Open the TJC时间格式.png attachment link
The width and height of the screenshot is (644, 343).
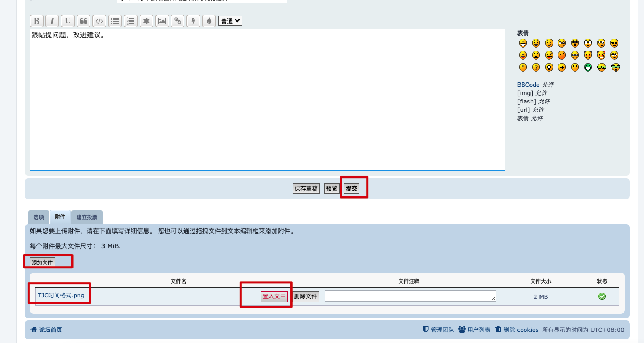[x=61, y=295]
